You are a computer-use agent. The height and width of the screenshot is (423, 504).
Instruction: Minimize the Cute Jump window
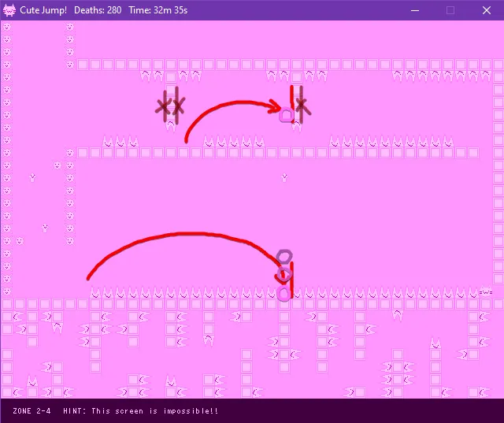tap(414, 10)
